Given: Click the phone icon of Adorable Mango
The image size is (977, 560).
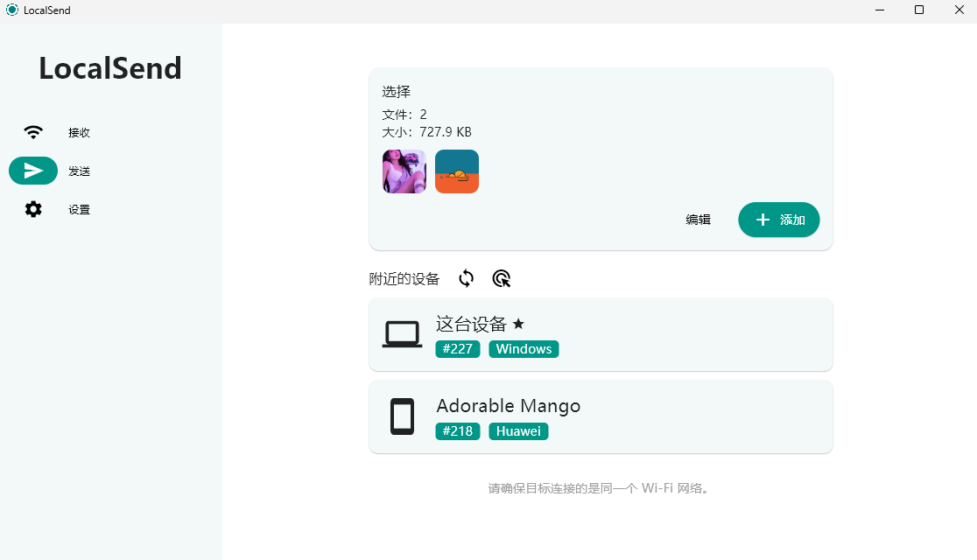Looking at the screenshot, I should pos(402,416).
